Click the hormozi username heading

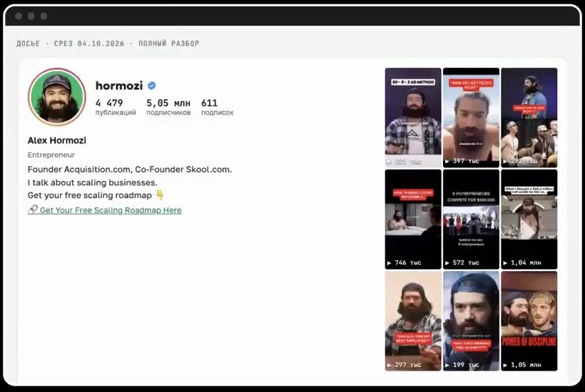[119, 86]
